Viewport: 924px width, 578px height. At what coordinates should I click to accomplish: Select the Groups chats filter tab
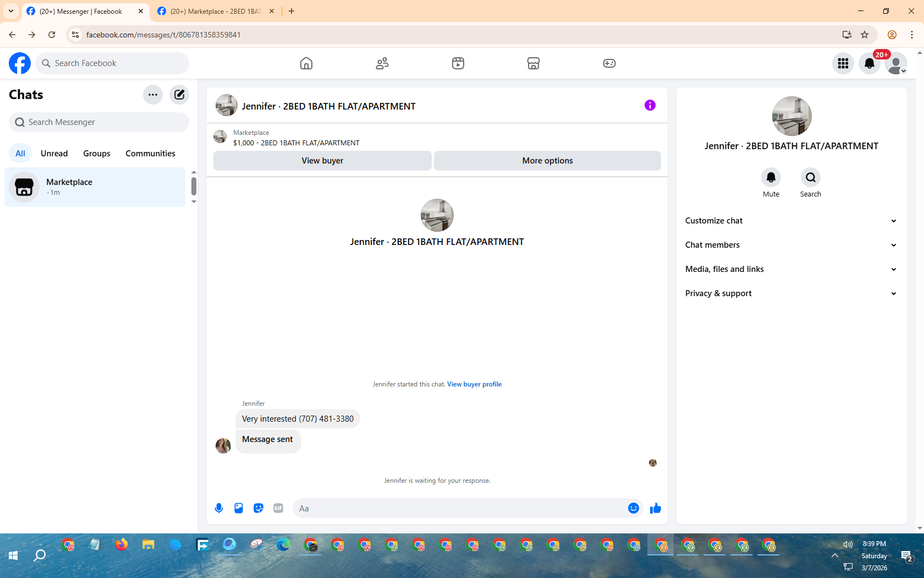pos(97,154)
